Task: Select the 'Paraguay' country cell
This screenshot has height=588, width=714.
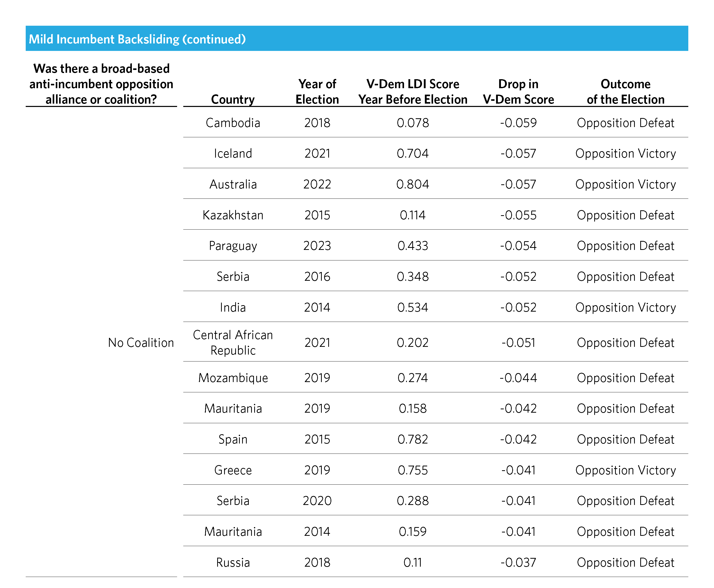Action: [233, 246]
